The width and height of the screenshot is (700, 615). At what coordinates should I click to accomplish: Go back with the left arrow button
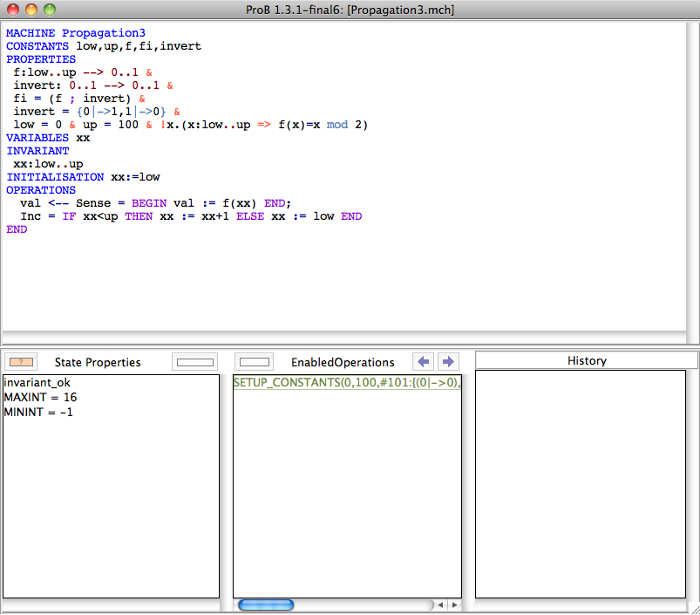(423, 361)
